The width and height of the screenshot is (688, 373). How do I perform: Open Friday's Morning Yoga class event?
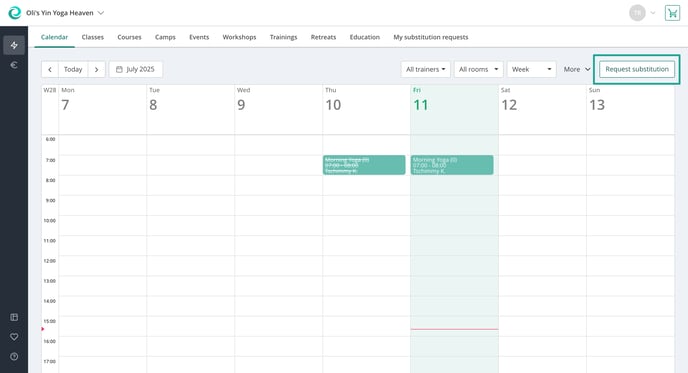(x=452, y=165)
